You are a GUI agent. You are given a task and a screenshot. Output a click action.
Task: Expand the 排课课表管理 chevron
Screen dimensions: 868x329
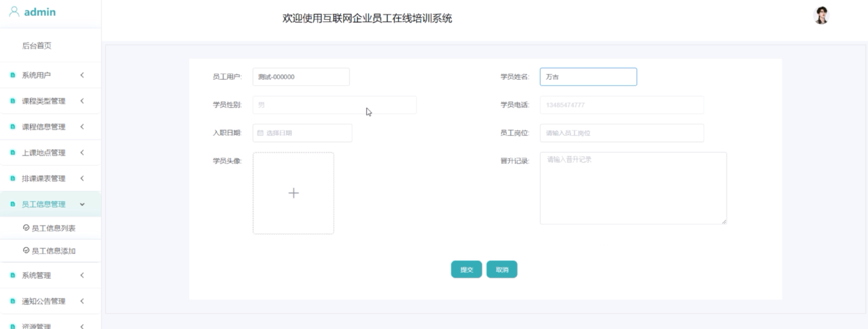(82, 178)
